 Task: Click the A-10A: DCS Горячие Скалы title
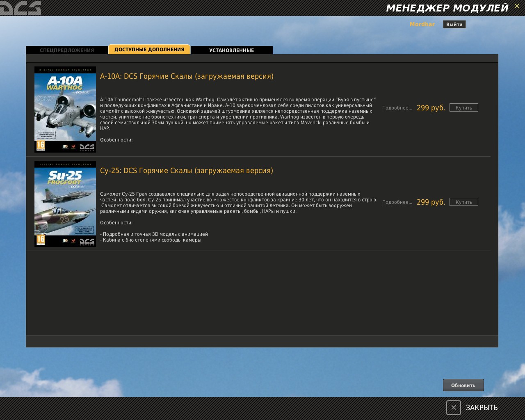click(x=187, y=76)
